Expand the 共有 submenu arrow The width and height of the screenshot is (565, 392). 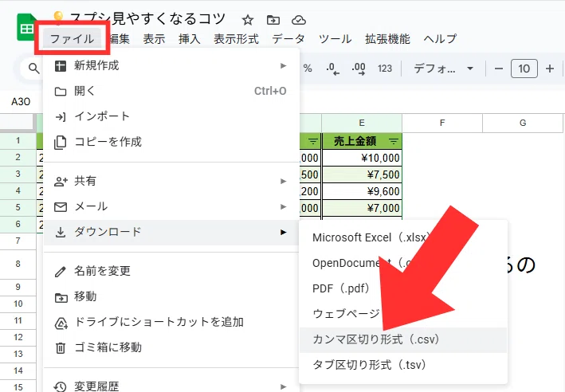[284, 181]
